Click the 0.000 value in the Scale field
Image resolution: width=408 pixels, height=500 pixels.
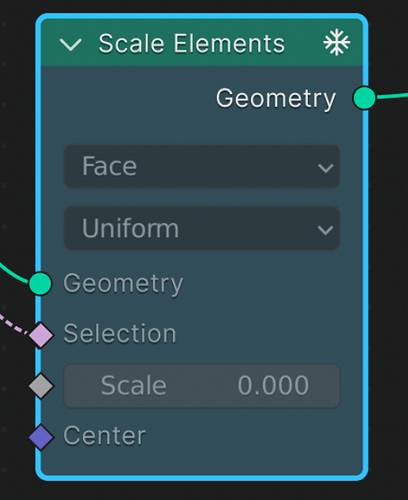point(273,386)
